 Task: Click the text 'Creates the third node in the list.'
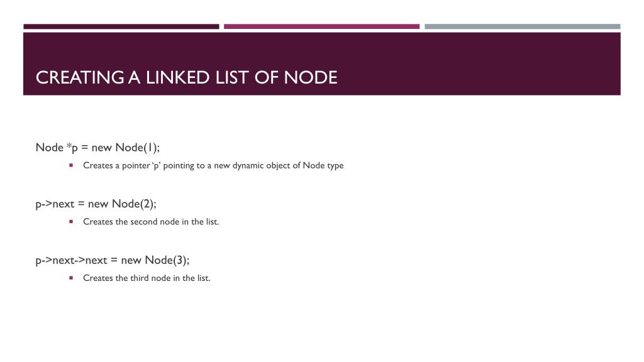[147, 278]
